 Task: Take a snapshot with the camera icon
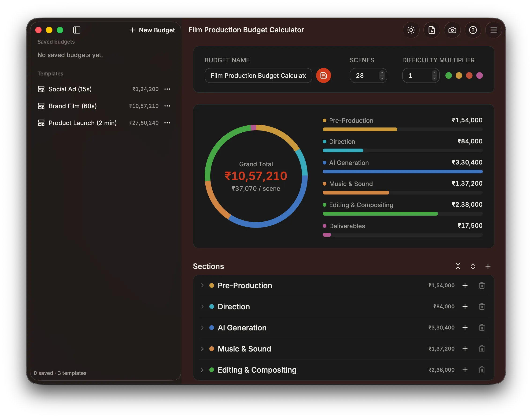click(452, 30)
